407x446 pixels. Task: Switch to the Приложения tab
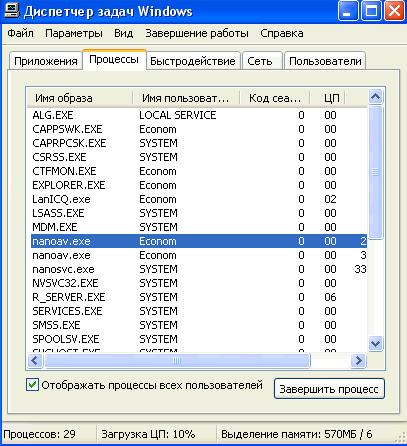(x=46, y=61)
